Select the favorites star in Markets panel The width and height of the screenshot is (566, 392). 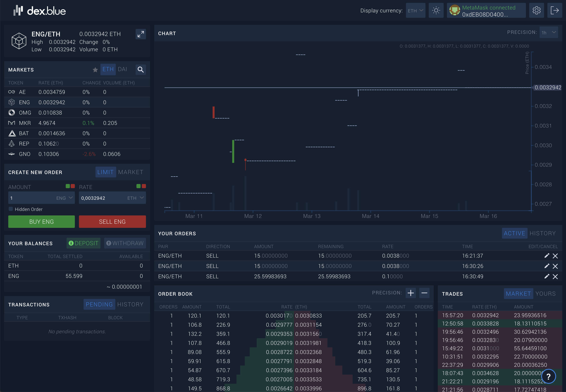pyautogui.click(x=95, y=70)
